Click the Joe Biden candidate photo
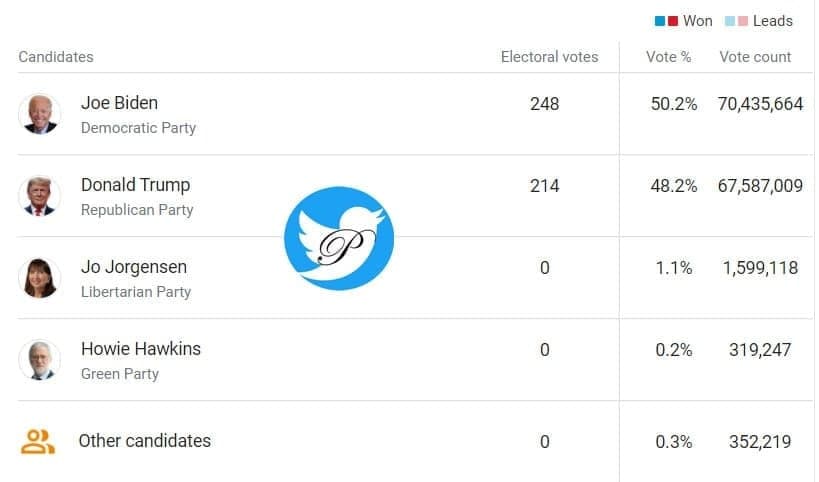Screen dimensions: 819x482 [x=39, y=113]
